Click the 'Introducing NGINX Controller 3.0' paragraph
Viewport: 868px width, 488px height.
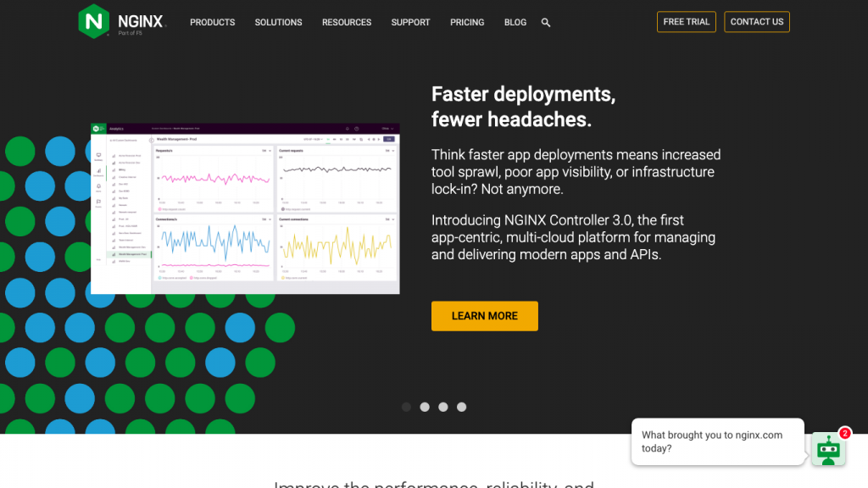pyautogui.click(x=574, y=237)
